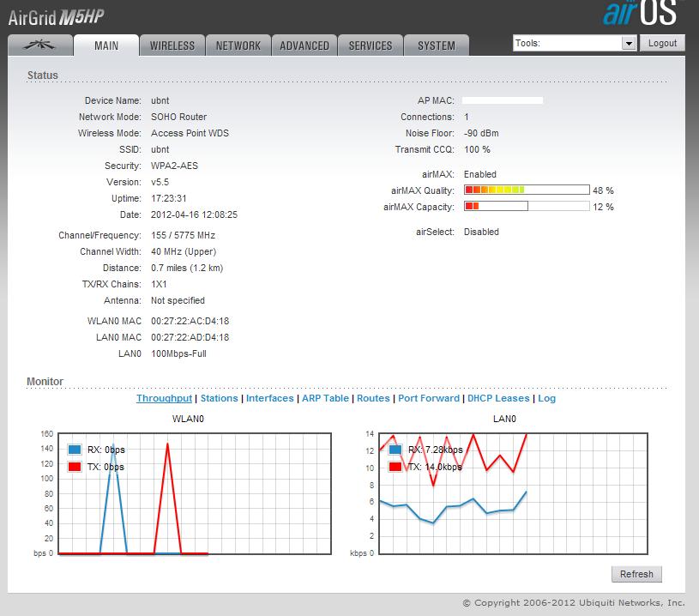The height and width of the screenshot is (616, 699).
Task: Click the TX/RX Chains value '1X1'
Action: [x=159, y=284]
